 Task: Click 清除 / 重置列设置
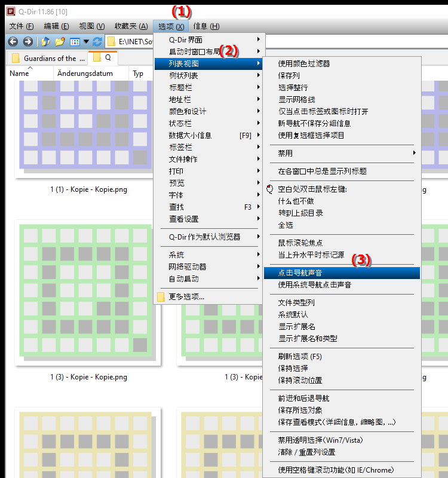click(342, 452)
